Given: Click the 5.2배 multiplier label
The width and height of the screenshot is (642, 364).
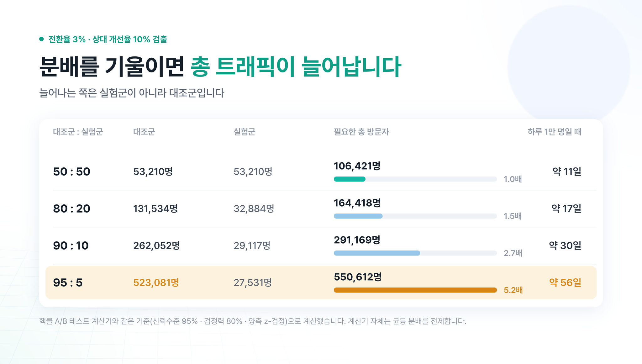Looking at the screenshot, I should coord(513,290).
